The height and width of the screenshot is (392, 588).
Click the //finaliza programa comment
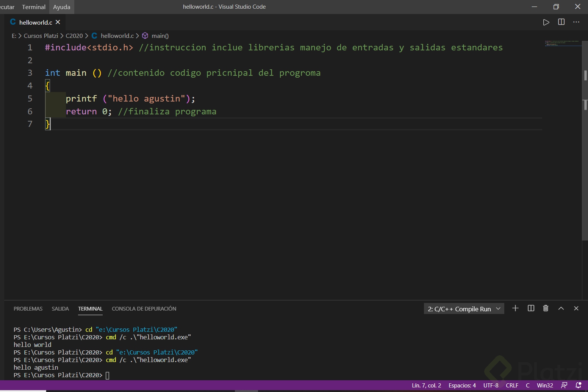click(x=167, y=111)
